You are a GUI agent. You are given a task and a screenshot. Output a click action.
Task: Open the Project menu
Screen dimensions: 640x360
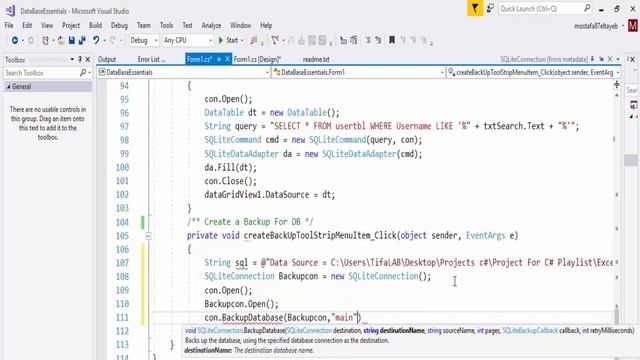[x=71, y=26]
